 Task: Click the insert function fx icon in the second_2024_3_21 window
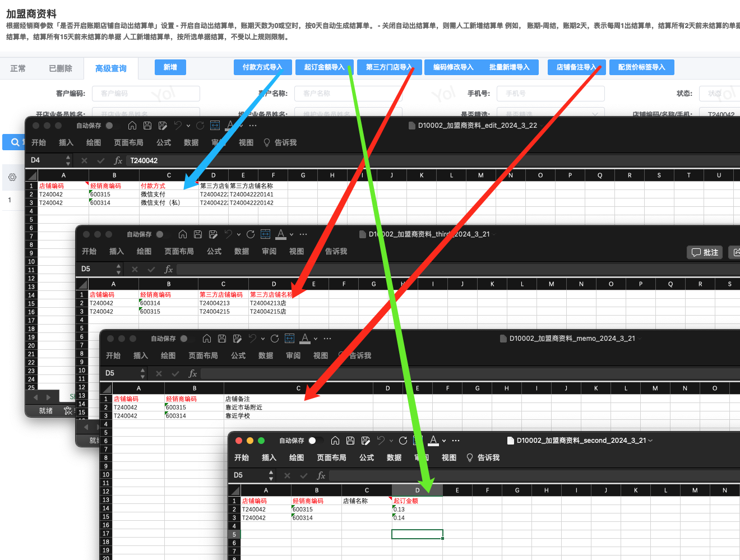click(321, 475)
